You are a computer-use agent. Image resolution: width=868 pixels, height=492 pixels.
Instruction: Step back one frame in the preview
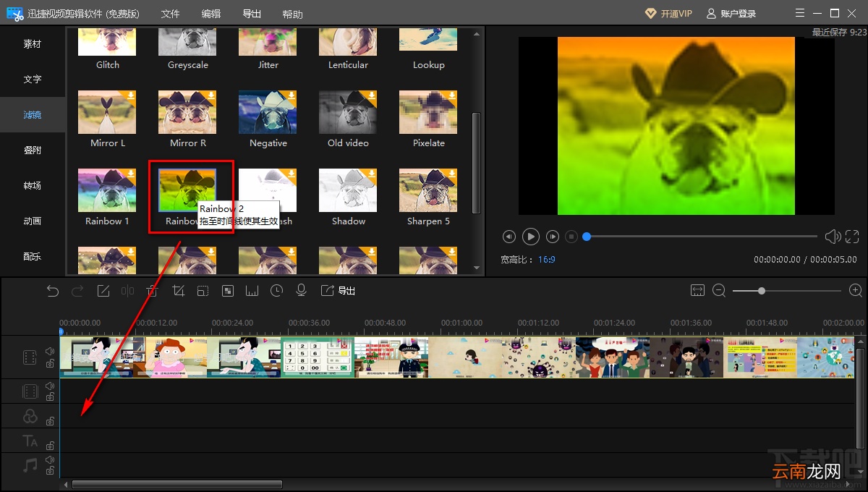[509, 237]
